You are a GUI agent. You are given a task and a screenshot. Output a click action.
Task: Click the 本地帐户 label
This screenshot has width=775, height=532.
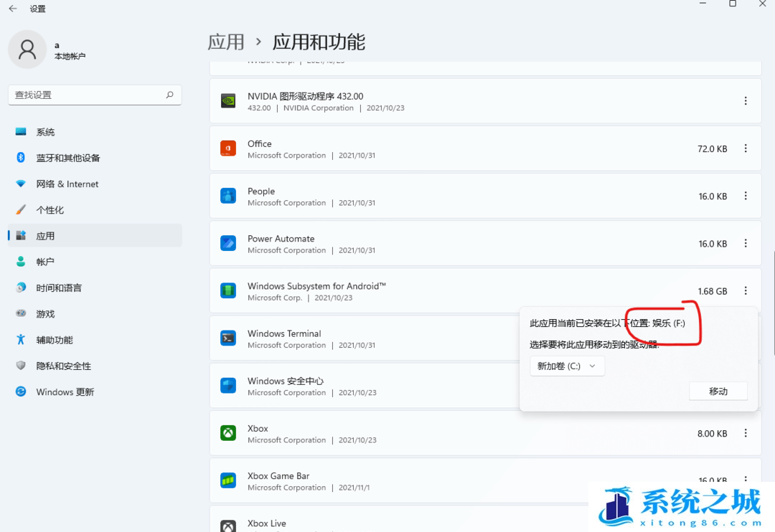coord(70,57)
